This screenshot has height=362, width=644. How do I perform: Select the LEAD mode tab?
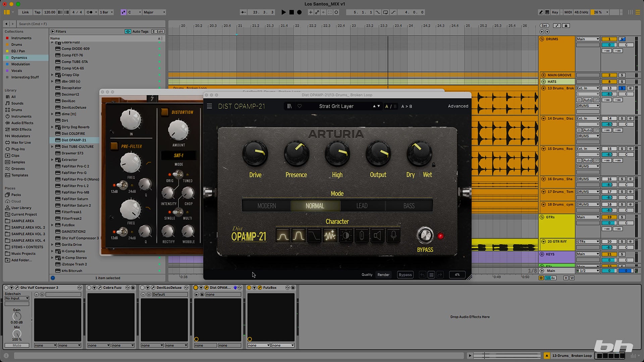tap(362, 206)
